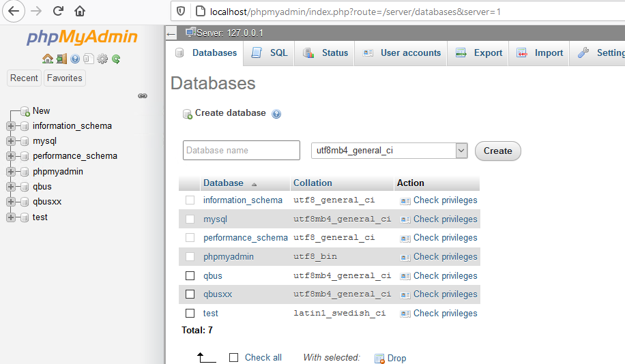Screen dimensions: 625x364
Task: Tick the test database checkbox
Action: [190, 313]
